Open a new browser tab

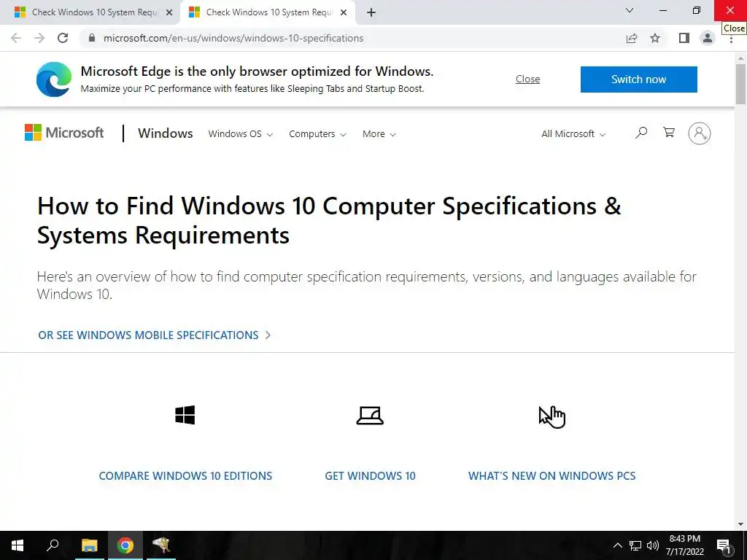371,12
